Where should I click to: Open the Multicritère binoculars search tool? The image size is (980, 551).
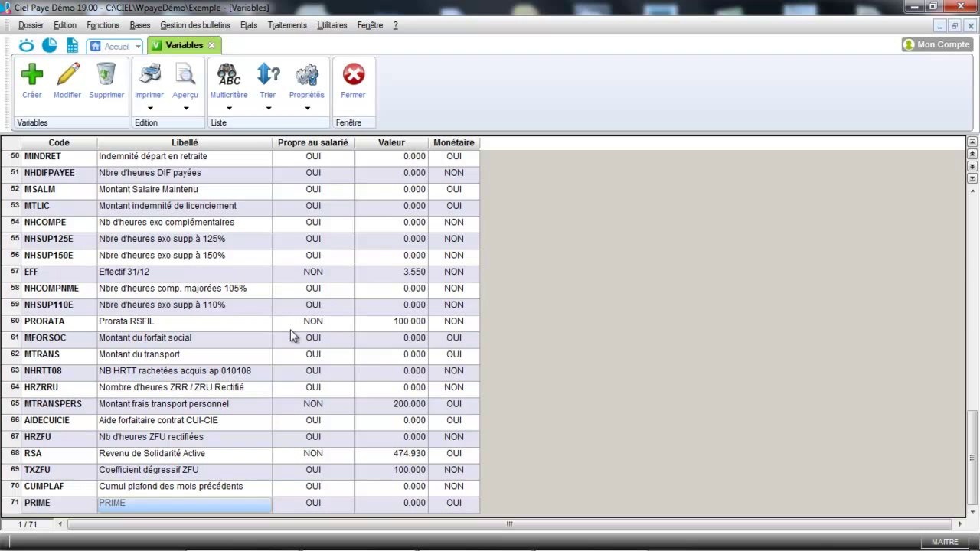pyautogui.click(x=229, y=74)
